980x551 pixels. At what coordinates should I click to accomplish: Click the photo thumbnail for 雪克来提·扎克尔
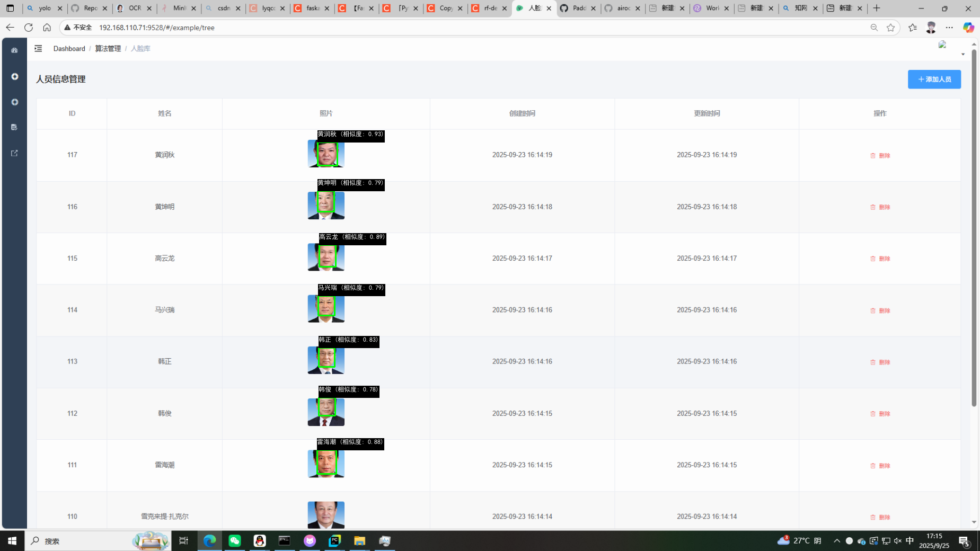click(x=326, y=514)
